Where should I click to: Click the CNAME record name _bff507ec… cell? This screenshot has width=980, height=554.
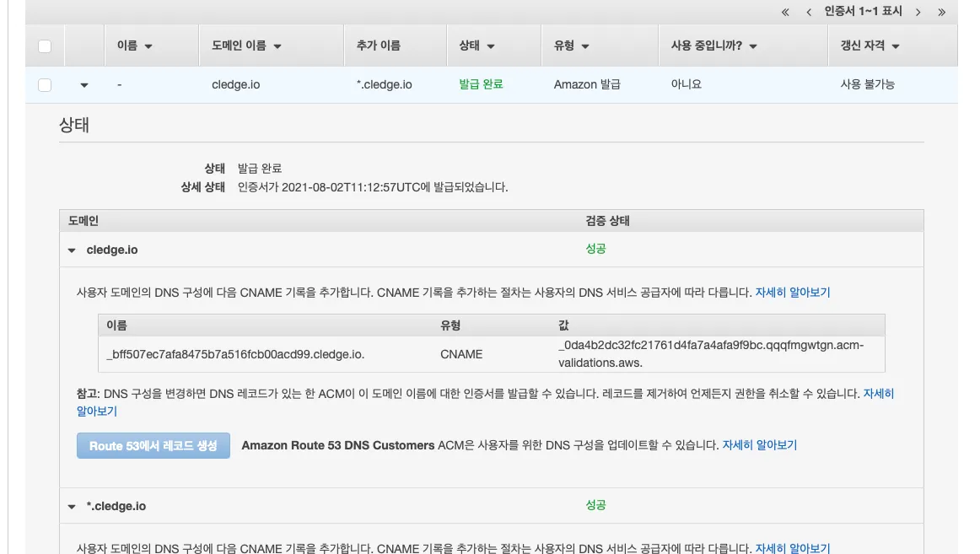point(236,354)
